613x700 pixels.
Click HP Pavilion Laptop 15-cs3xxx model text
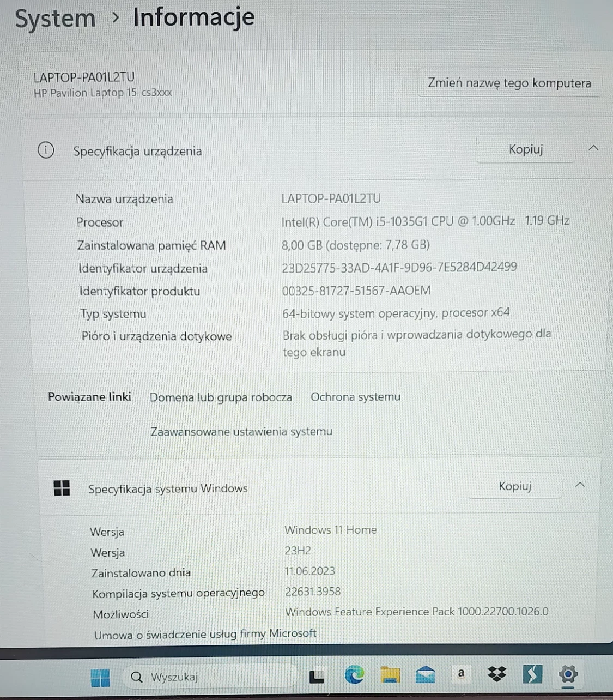(103, 93)
